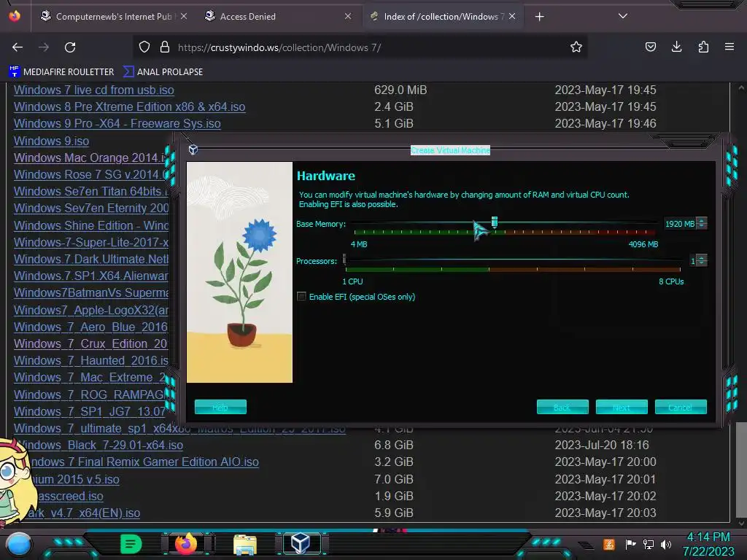Cancel the Create Virtual Machine wizard

681,407
